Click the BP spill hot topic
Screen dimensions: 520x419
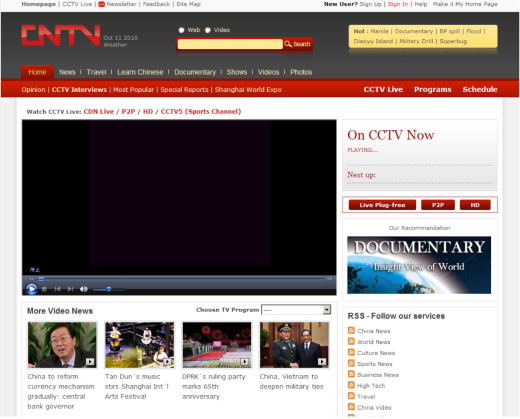[x=449, y=31]
